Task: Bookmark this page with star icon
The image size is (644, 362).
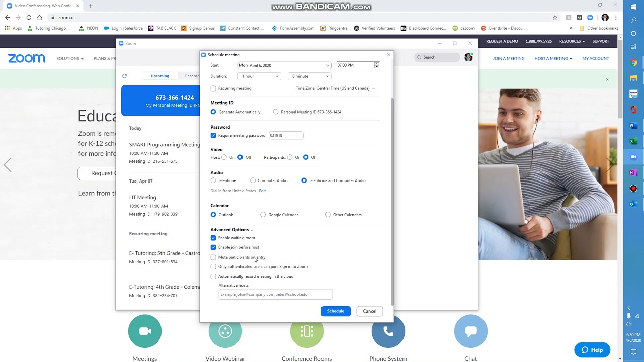Action: point(555,17)
